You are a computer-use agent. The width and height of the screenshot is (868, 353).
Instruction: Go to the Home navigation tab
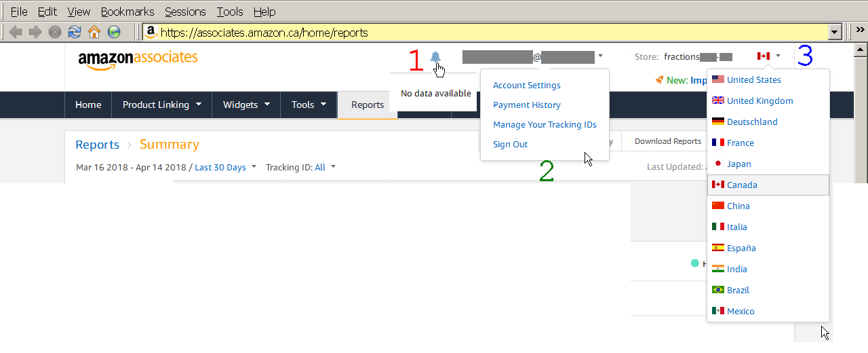click(x=88, y=105)
